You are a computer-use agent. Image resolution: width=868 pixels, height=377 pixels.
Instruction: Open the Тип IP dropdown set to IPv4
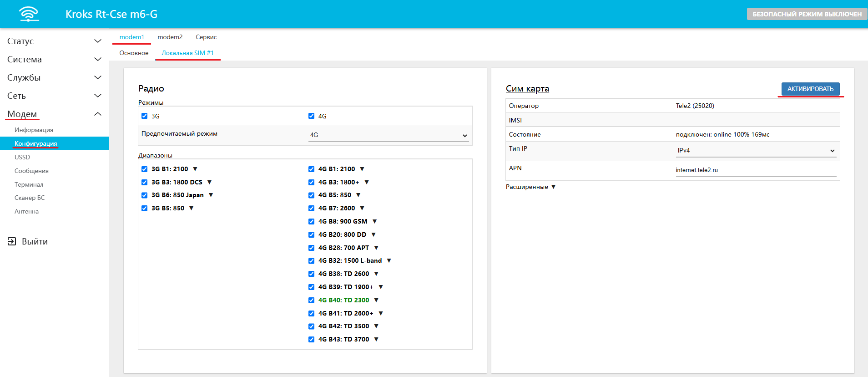[x=756, y=151]
